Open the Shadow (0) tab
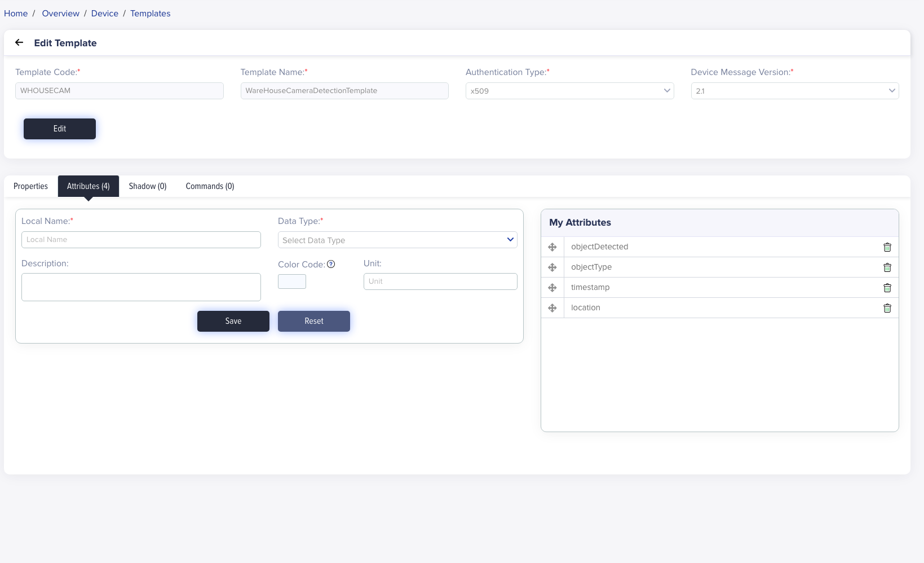This screenshot has width=924, height=563. pyautogui.click(x=148, y=186)
